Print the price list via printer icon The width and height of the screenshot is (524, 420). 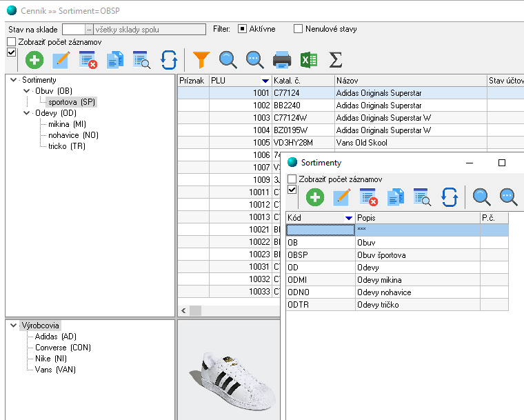pyautogui.click(x=282, y=60)
